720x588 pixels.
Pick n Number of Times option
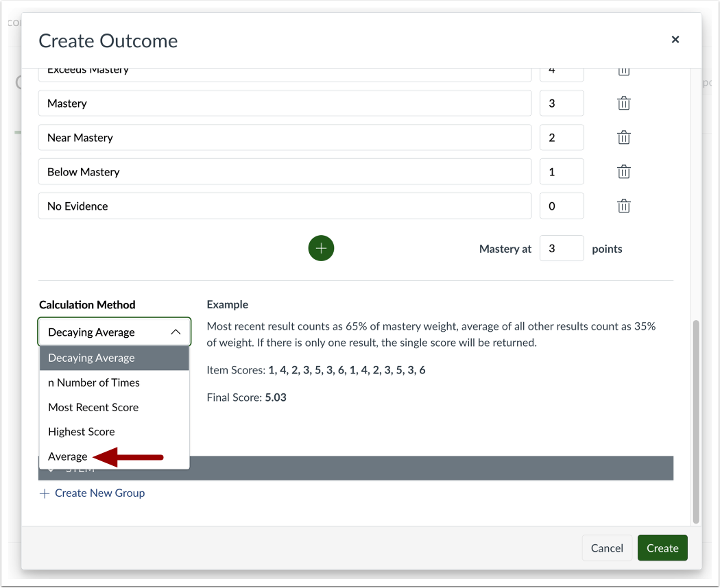click(x=94, y=382)
